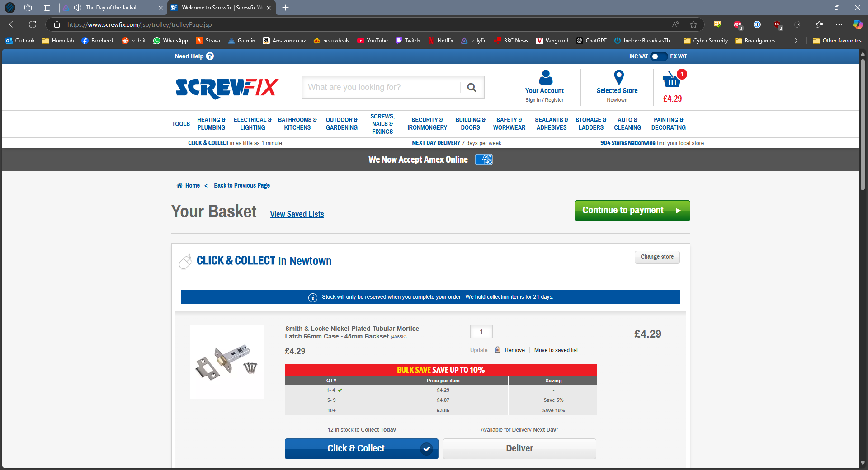
Task: Expand the bookmarks bar overflow chevron
Action: 796,41
